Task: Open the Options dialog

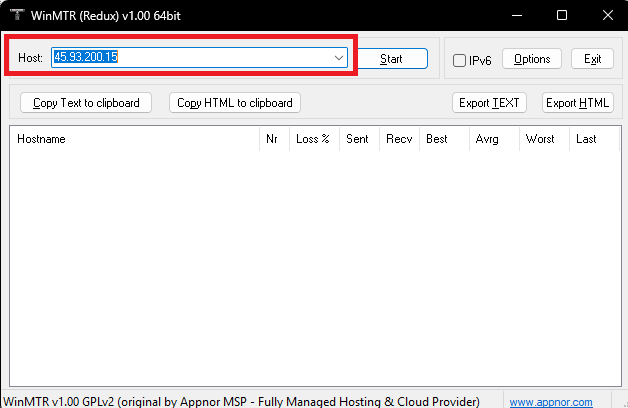Action: (531, 59)
